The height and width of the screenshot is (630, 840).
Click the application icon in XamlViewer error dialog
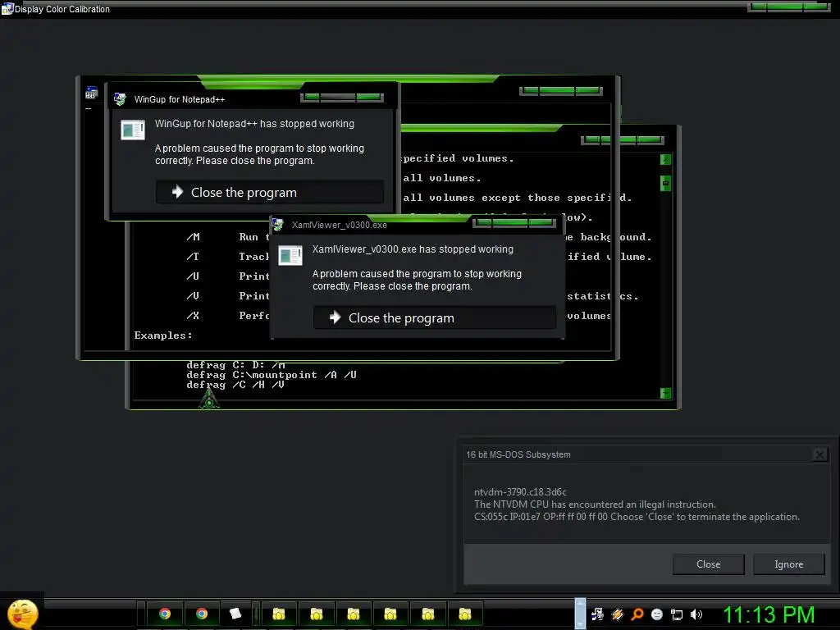tap(290, 256)
